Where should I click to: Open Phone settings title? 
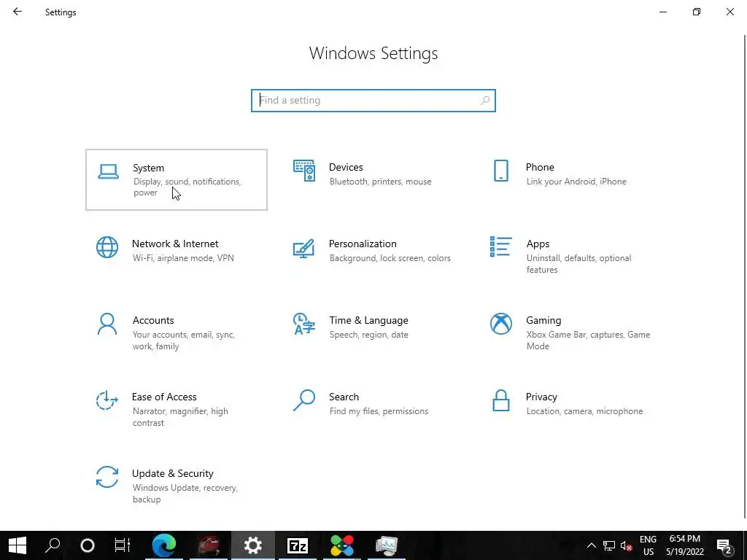point(540,167)
